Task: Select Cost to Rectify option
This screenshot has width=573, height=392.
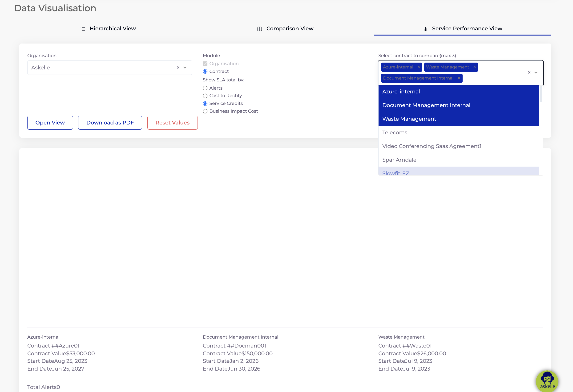Action: point(205,96)
